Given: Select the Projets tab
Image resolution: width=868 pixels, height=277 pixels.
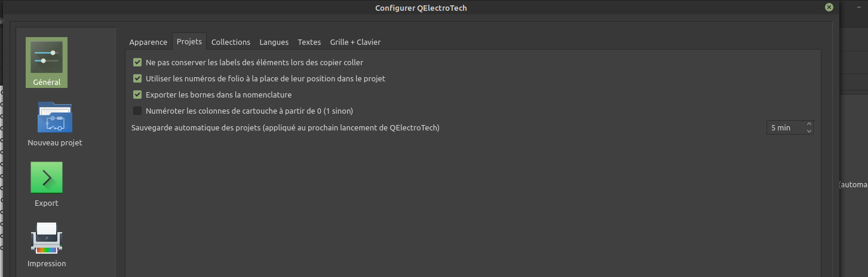Looking at the screenshot, I should point(189,42).
